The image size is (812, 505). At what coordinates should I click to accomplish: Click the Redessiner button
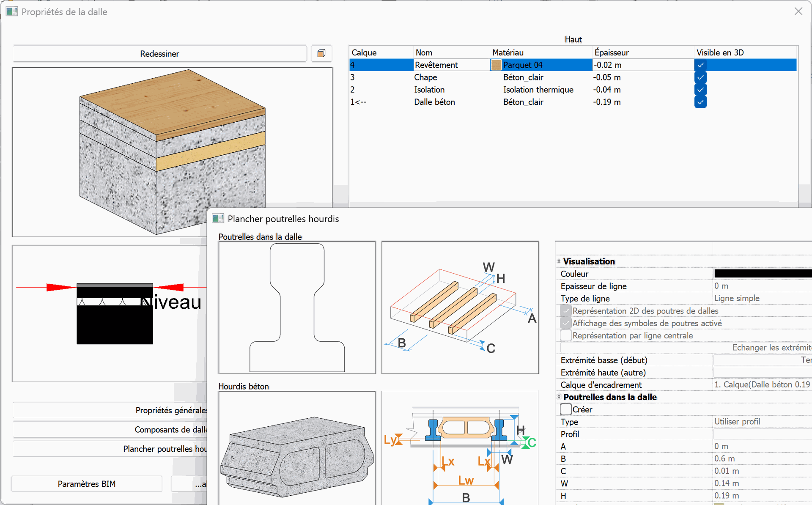pos(159,54)
